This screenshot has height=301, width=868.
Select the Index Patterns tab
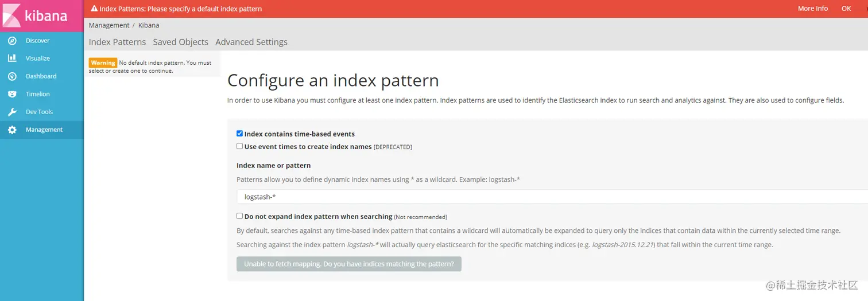(117, 42)
